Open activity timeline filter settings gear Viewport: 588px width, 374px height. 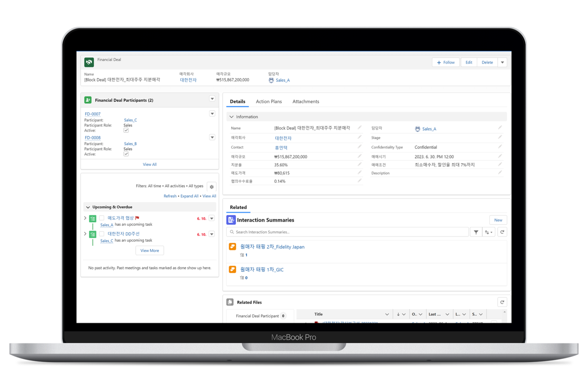[212, 187]
